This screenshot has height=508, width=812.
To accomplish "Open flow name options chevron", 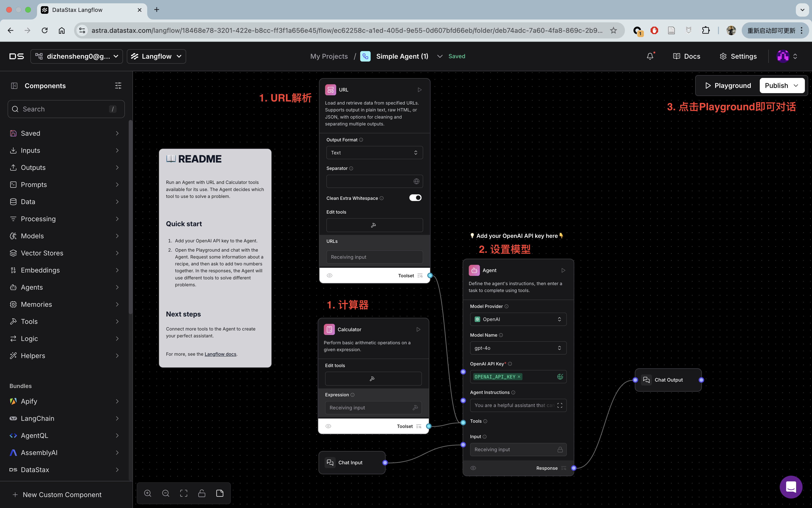I will (x=439, y=56).
